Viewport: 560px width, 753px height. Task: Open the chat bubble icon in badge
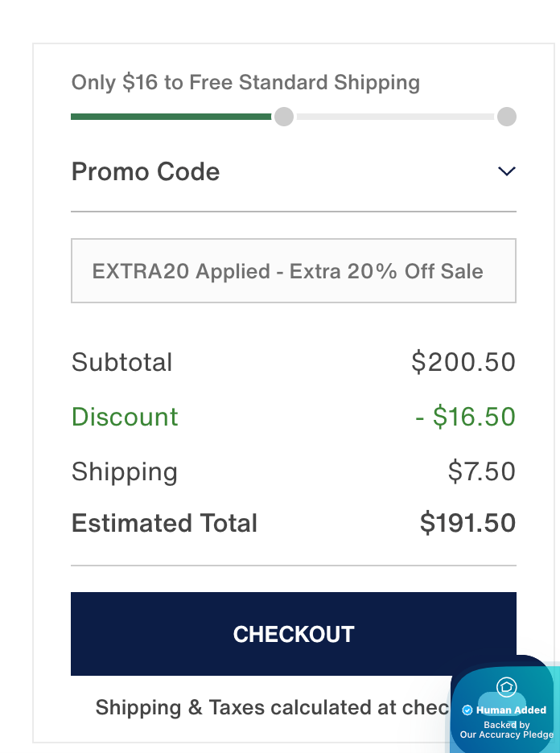[x=506, y=686]
